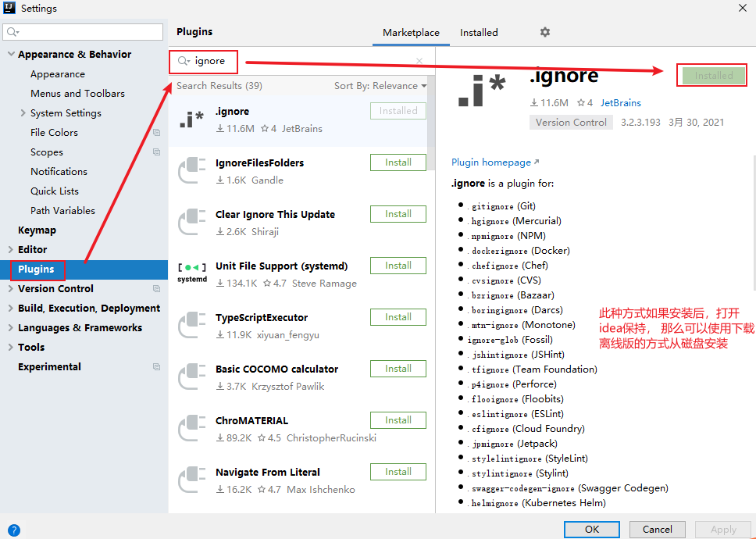The height and width of the screenshot is (539, 756).
Task: Open Notifications settings
Action: tap(59, 171)
